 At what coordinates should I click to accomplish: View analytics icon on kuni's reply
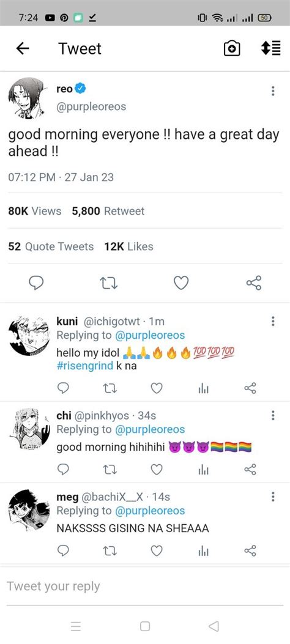click(203, 388)
